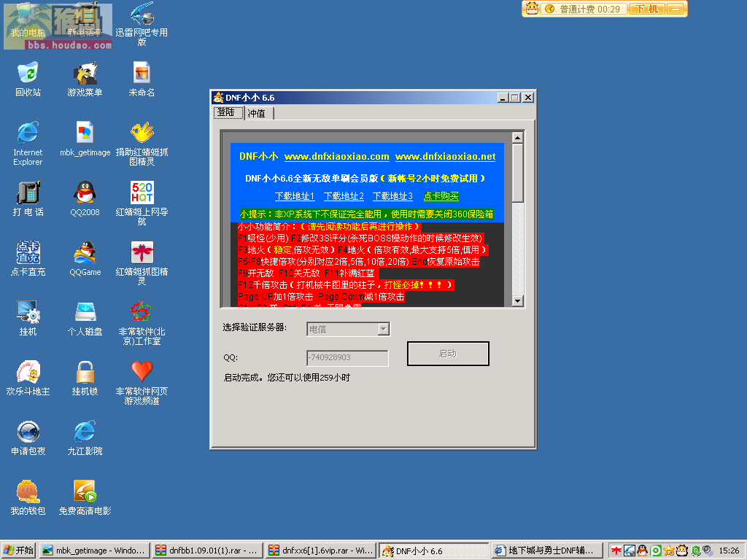Launch Internet Explorer desktop icon
The width and height of the screenshot is (747, 560).
coord(28,144)
